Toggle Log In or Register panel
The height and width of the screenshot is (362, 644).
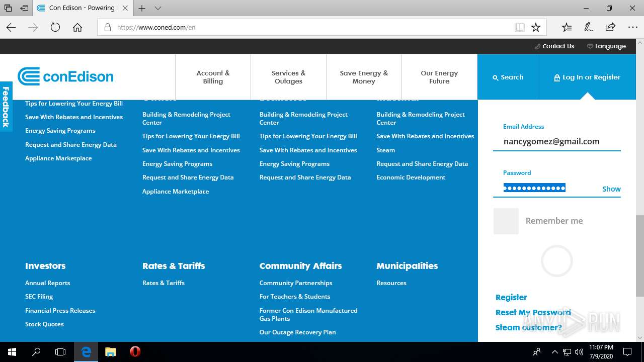[x=587, y=77]
